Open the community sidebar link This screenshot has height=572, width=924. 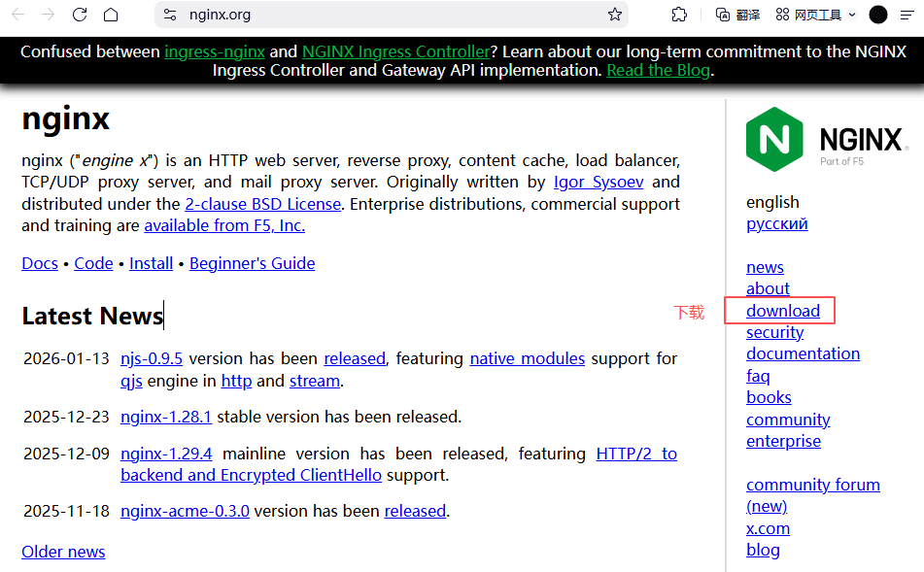789,420
